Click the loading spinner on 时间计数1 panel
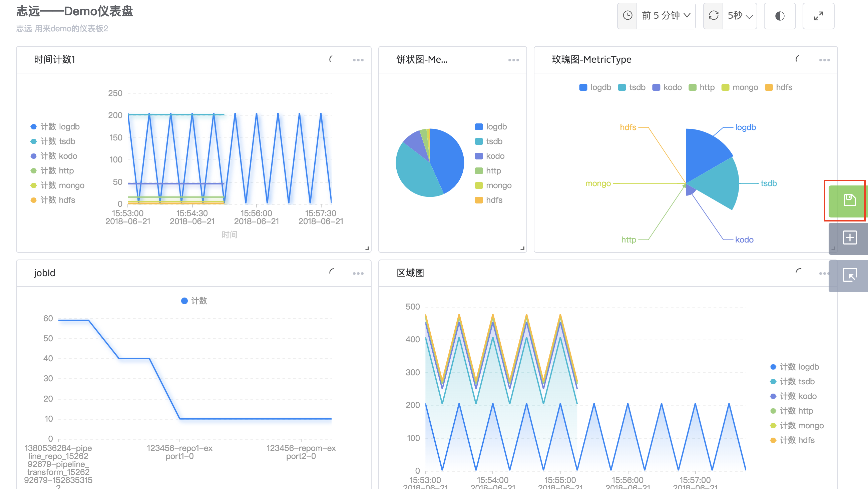Viewport: 868px width, 489px height. pyautogui.click(x=332, y=59)
